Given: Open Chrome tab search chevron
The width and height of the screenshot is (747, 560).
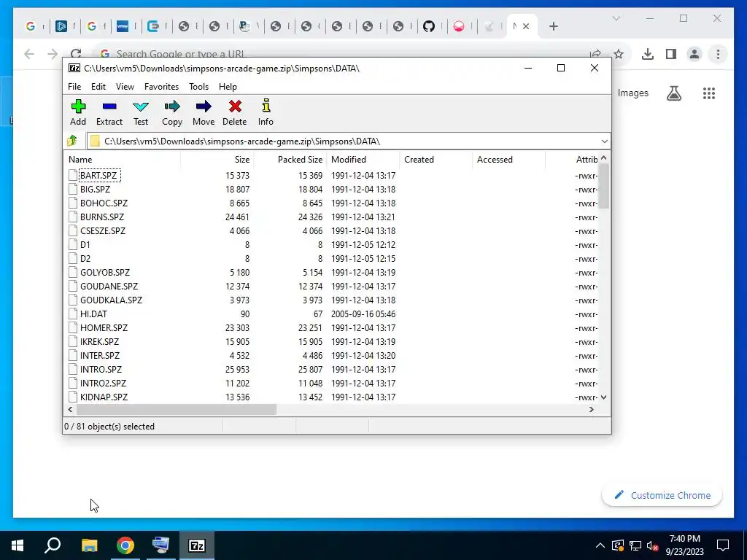Looking at the screenshot, I should pos(616,18).
